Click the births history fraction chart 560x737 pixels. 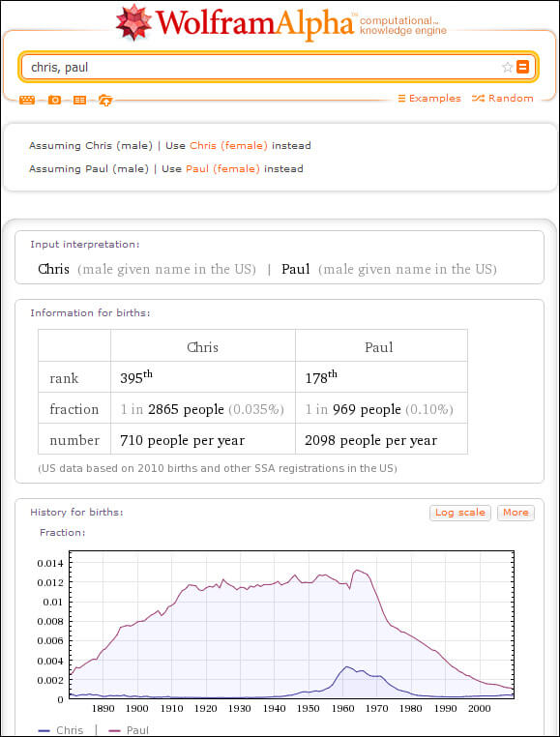click(x=291, y=625)
